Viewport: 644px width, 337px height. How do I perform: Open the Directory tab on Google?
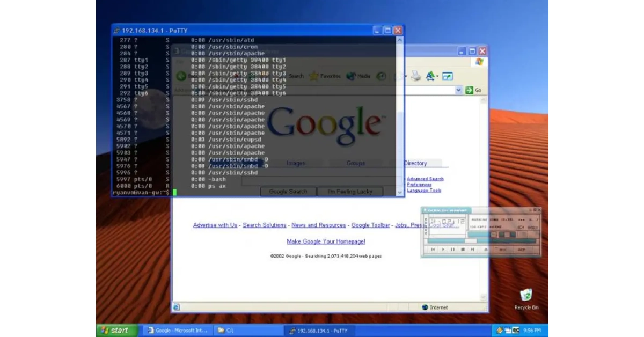(416, 163)
